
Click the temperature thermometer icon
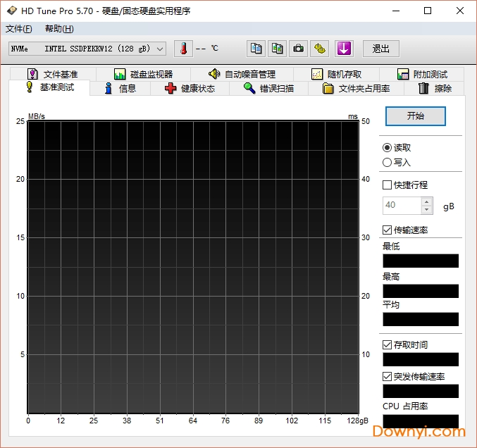click(183, 49)
